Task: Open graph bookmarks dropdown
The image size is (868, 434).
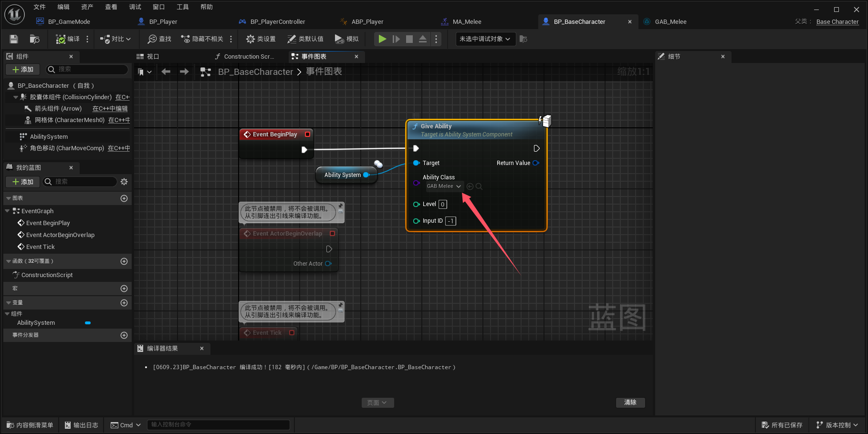Action: [145, 72]
